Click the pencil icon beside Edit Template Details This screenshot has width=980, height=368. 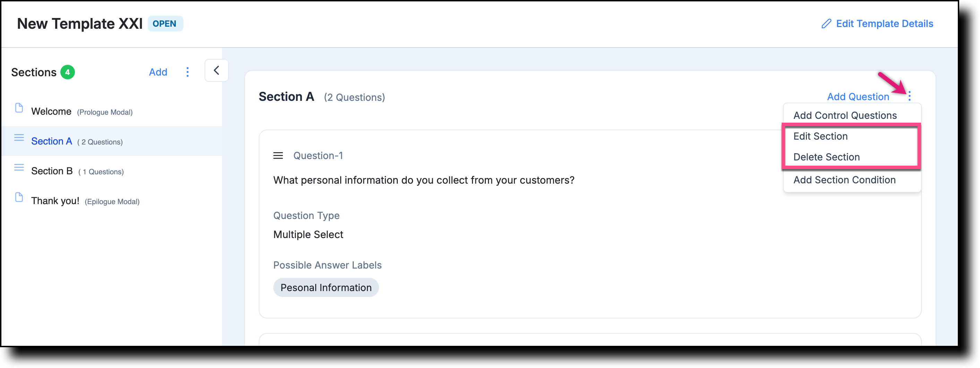826,24
